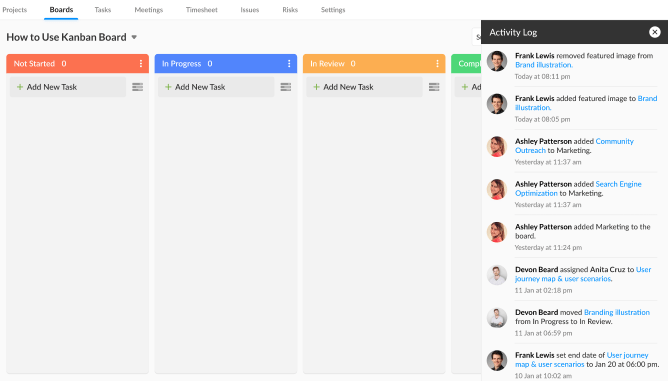Add New Task in In Progress column
Viewport: 668px width, 381px height.
pyautogui.click(x=216, y=87)
